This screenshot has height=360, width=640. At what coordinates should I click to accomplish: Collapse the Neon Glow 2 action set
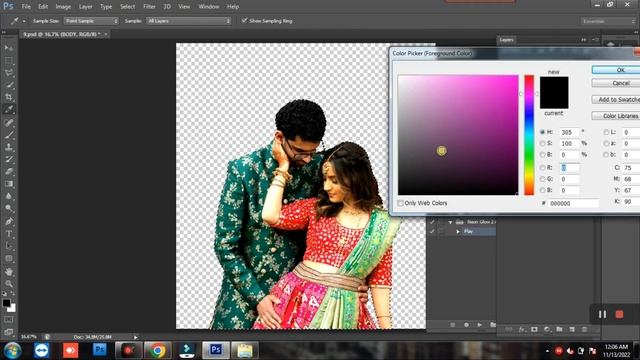click(451, 222)
